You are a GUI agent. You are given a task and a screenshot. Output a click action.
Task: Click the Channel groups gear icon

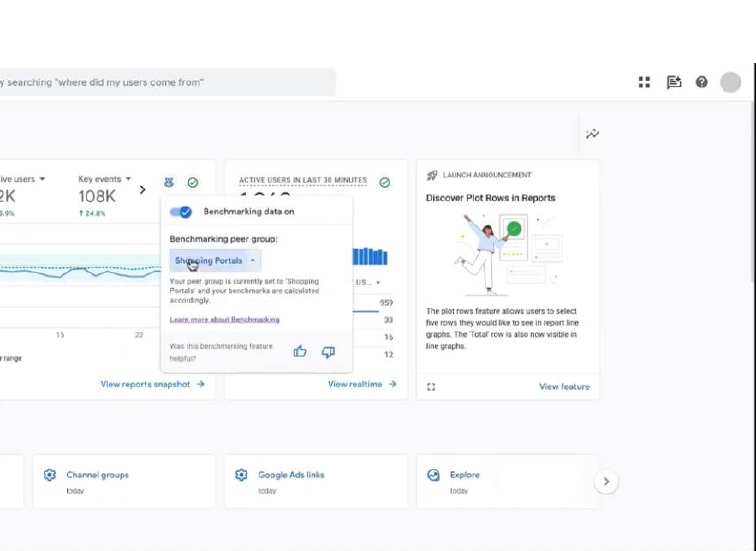[x=50, y=475]
